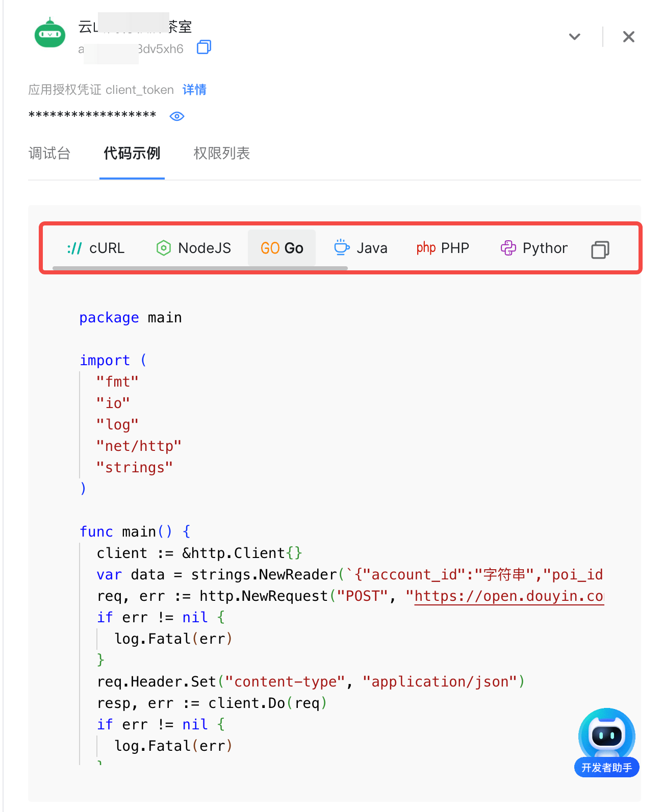
Task: Click the masked client_token asterisks field
Action: tap(92, 115)
